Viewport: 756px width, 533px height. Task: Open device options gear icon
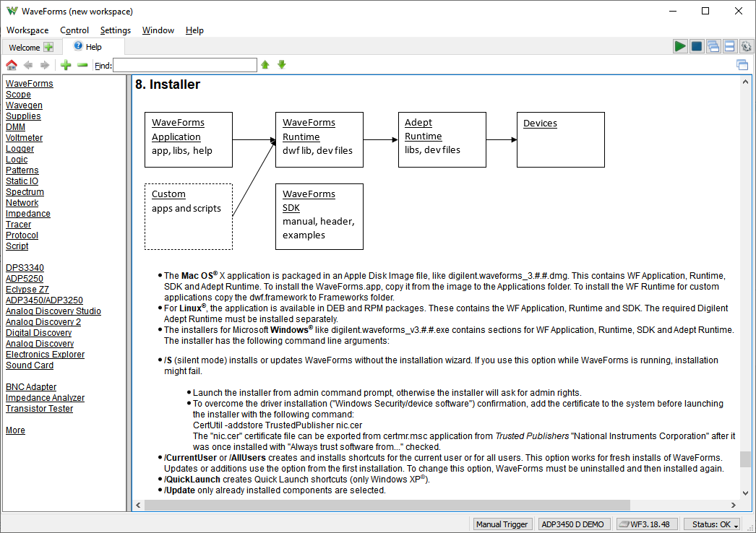click(747, 46)
